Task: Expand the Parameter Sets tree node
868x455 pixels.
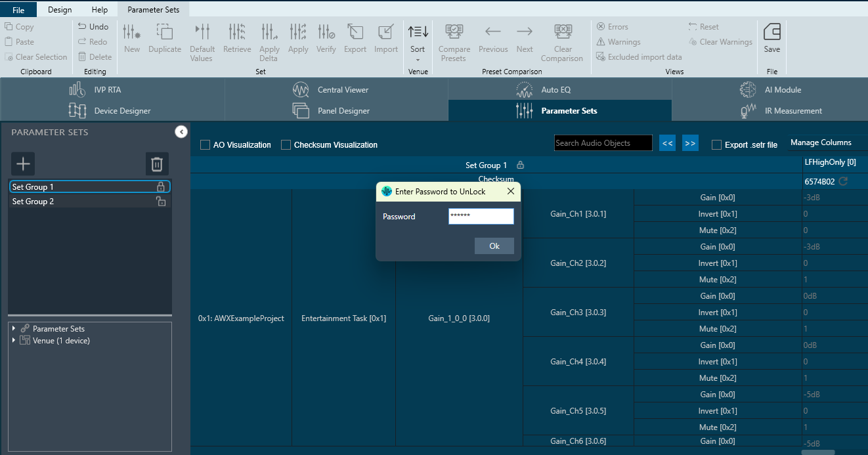Action: point(14,328)
